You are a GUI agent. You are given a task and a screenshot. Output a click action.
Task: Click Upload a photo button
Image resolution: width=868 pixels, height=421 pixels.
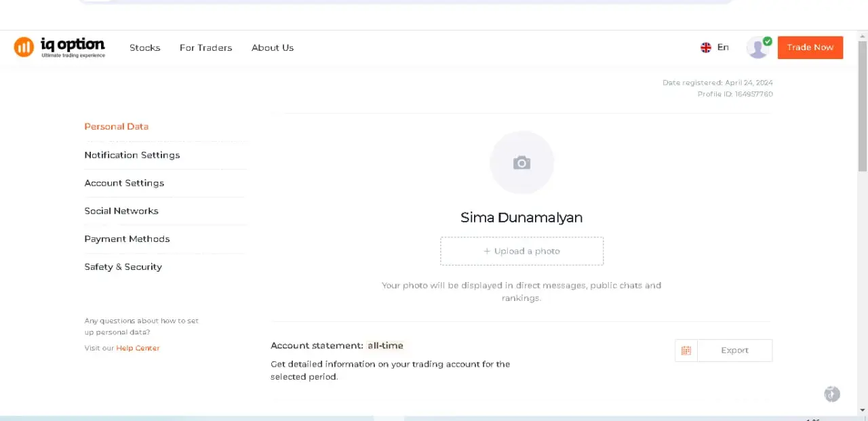pyautogui.click(x=521, y=251)
